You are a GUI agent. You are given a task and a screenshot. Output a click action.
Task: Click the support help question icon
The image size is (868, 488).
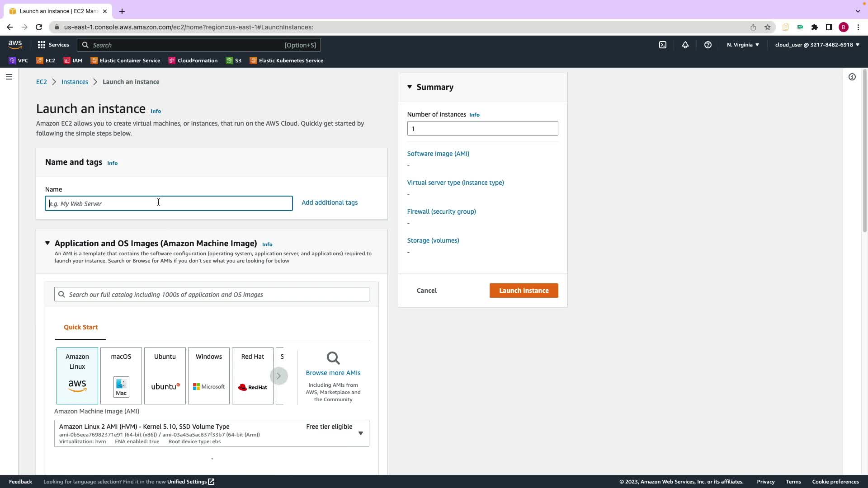coord(708,45)
